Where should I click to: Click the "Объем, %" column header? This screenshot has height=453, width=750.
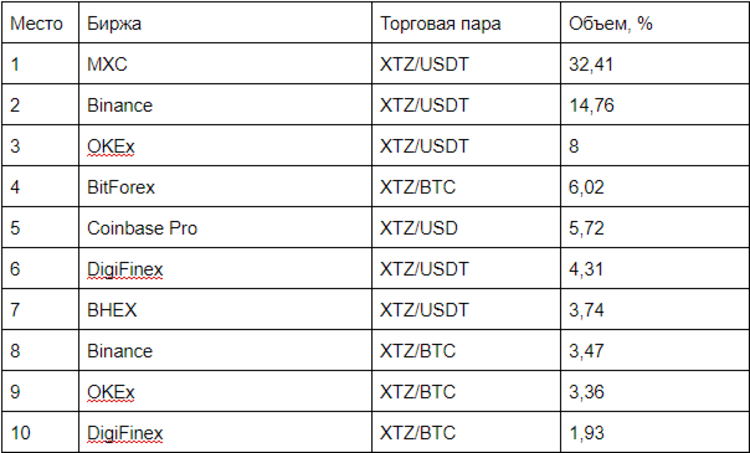pyautogui.click(x=610, y=24)
